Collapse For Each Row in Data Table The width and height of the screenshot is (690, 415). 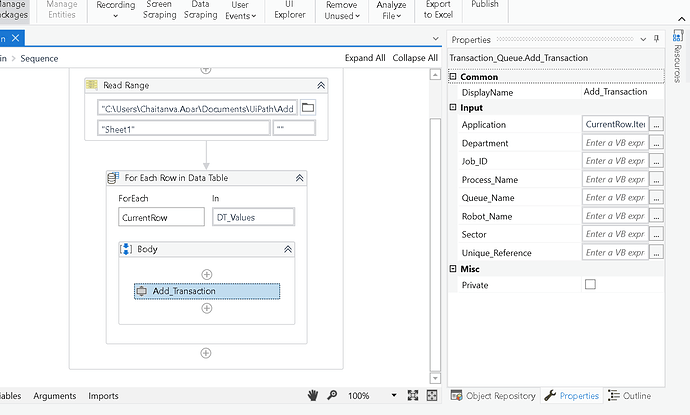299,178
